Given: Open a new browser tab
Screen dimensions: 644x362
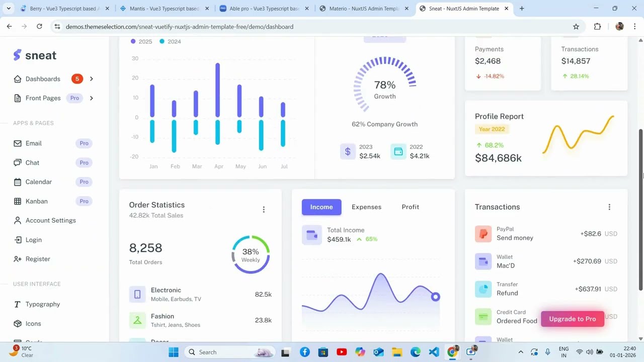Looking at the screenshot, I should click(x=522, y=9).
